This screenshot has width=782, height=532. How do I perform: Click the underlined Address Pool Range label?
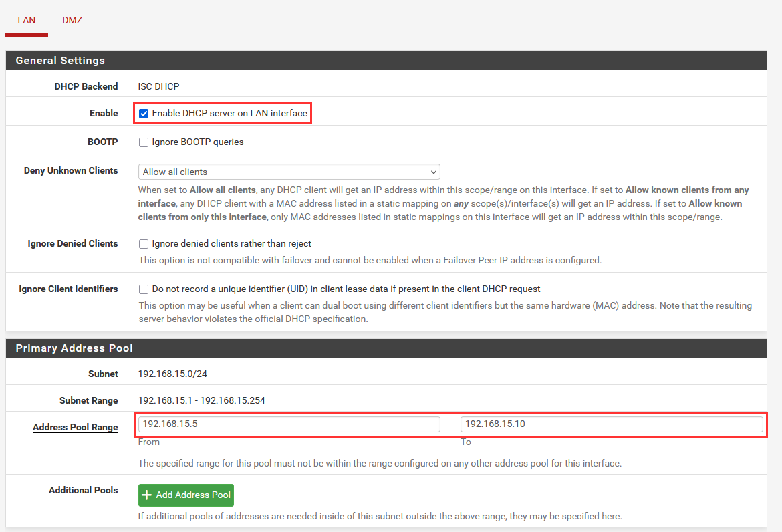point(75,428)
